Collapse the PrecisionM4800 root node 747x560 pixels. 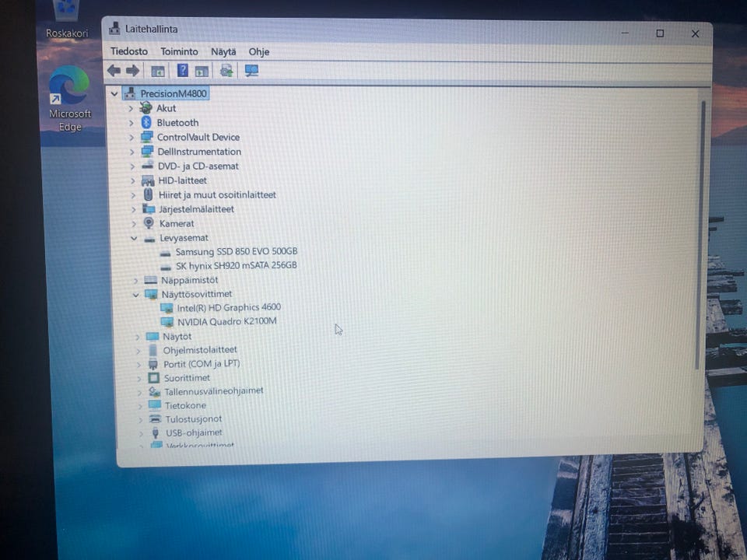pos(114,94)
